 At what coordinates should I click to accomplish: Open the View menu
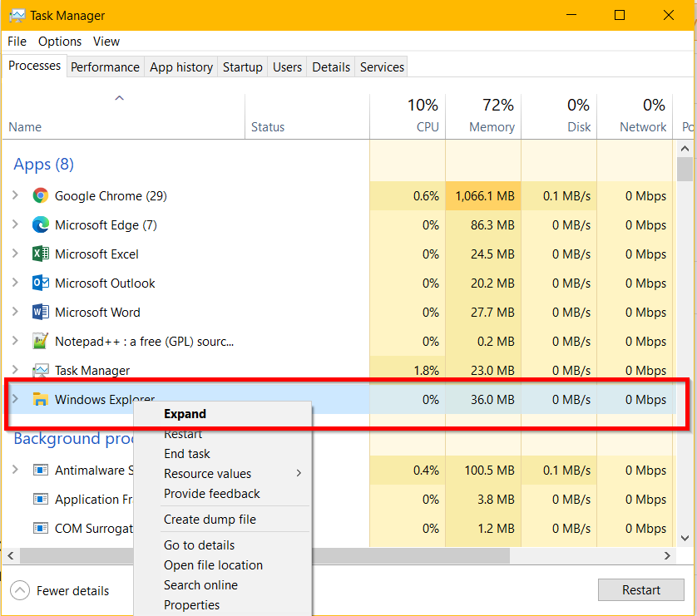[x=106, y=42]
